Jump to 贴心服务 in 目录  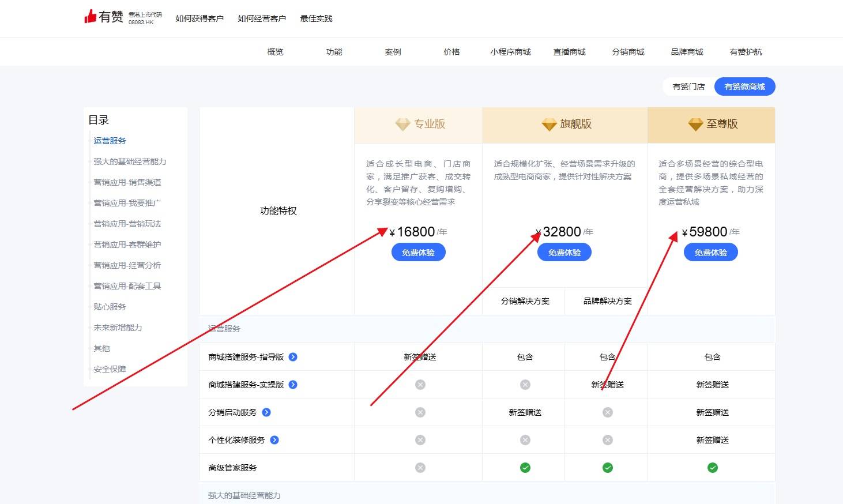point(110,307)
